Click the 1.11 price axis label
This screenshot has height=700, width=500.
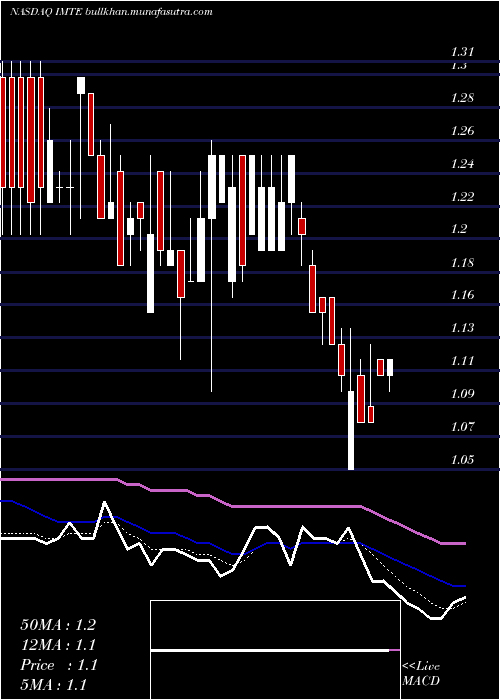(x=462, y=360)
